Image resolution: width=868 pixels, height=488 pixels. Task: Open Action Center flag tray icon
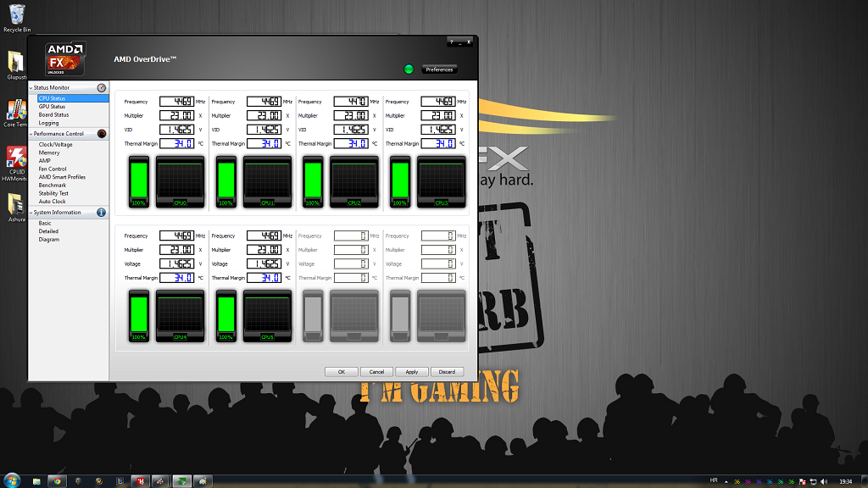tap(802, 482)
